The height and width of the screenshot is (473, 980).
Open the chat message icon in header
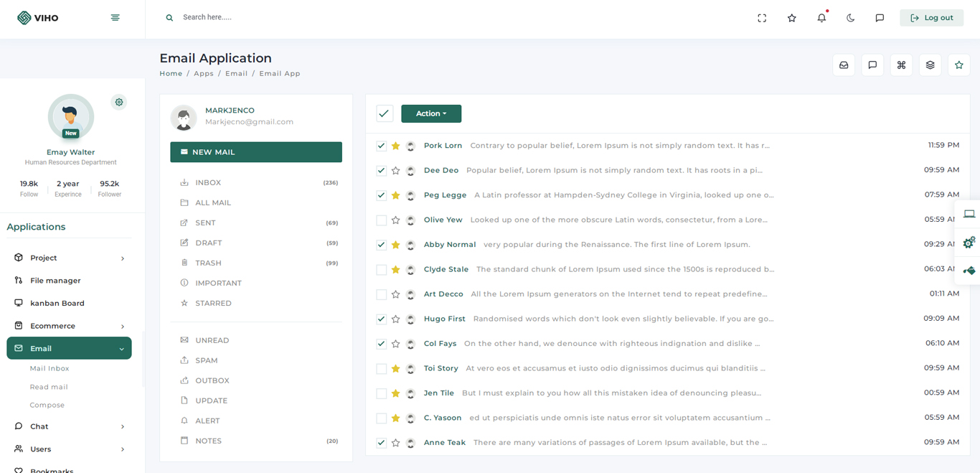pyautogui.click(x=880, y=18)
